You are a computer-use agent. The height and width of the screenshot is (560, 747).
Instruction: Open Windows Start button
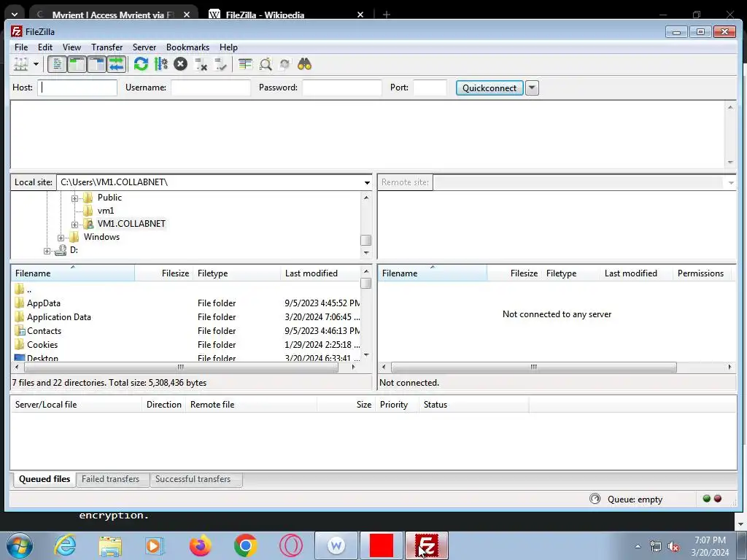click(x=20, y=545)
